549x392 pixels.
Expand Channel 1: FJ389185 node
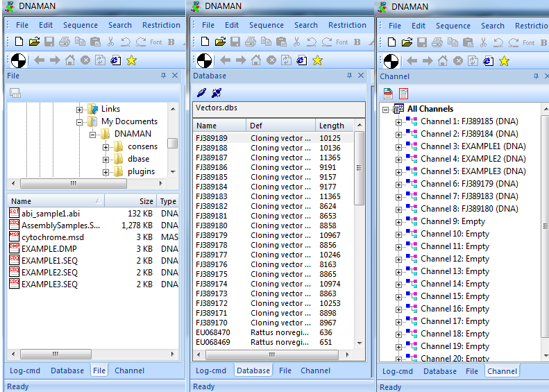398,122
